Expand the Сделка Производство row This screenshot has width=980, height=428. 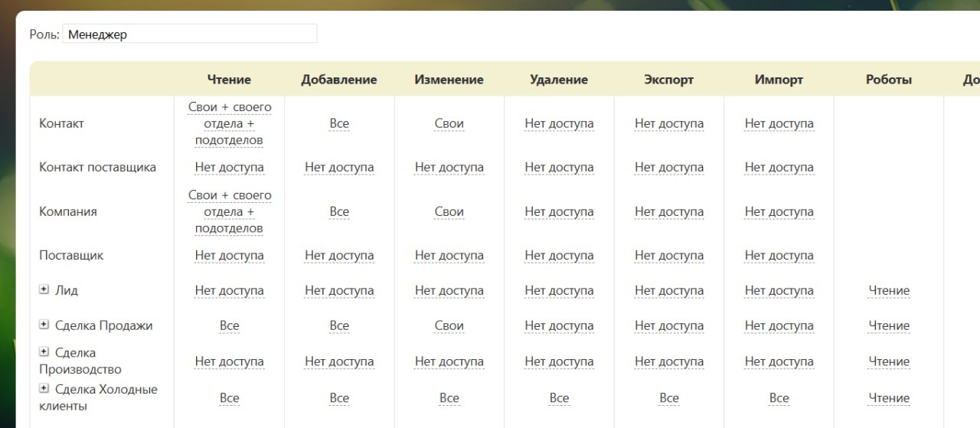(x=44, y=351)
